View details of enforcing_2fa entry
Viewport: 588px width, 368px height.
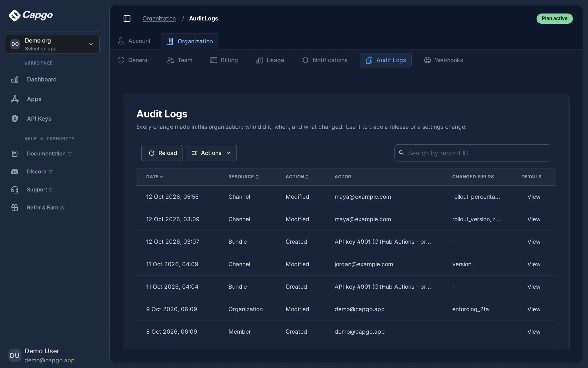click(x=534, y=309)
